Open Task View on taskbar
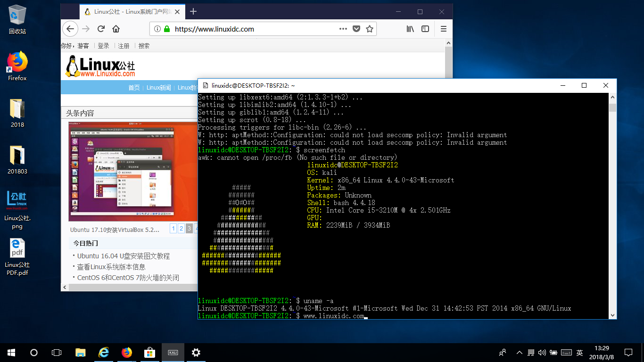Screen dimensions: 644x362 click(x=57, y=353)
